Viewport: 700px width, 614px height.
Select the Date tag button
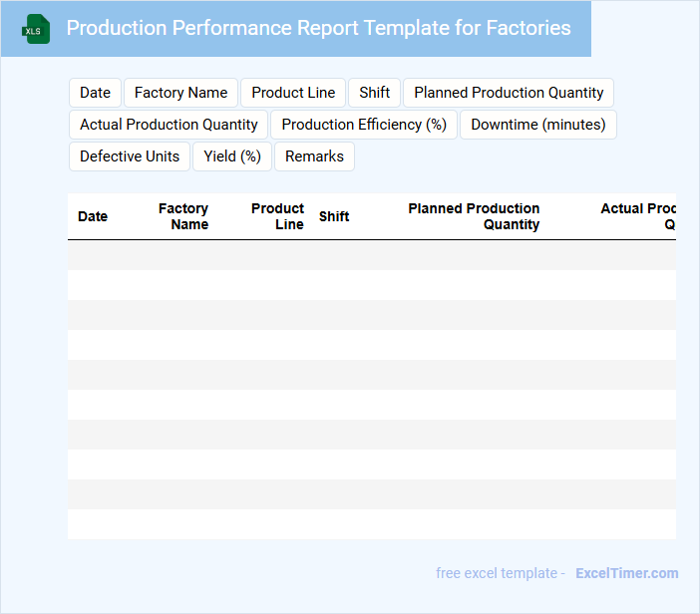95,93
